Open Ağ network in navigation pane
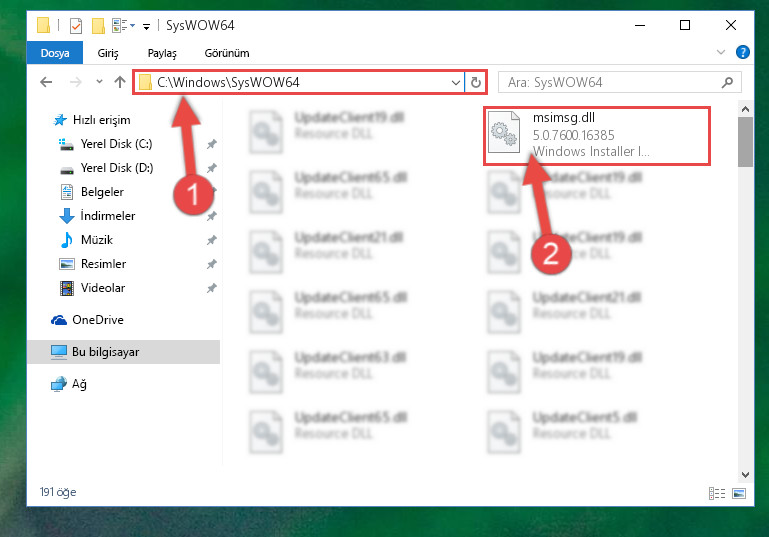Viewport: 769px width, 537px height. [x=79, y=384]
